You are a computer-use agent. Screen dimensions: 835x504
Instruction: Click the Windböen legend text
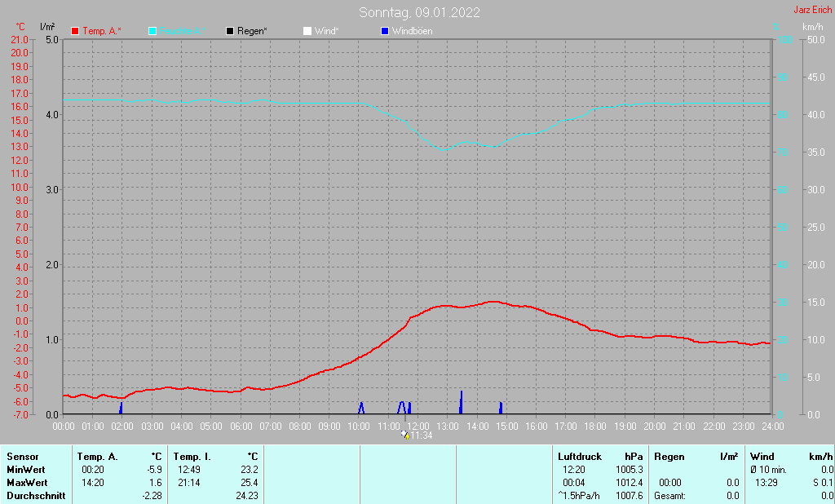(x=412, y=32)
